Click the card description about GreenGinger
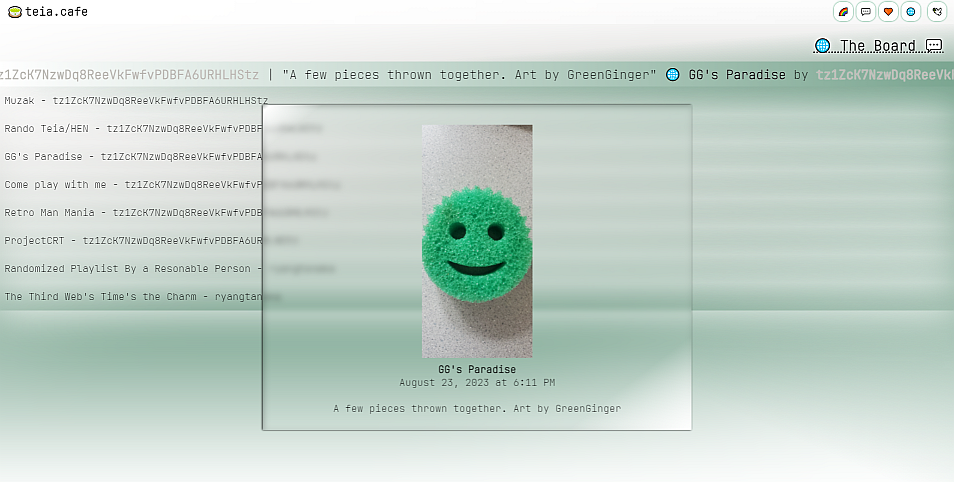Viewport: 954px width, 482px height. coord(477,408)
